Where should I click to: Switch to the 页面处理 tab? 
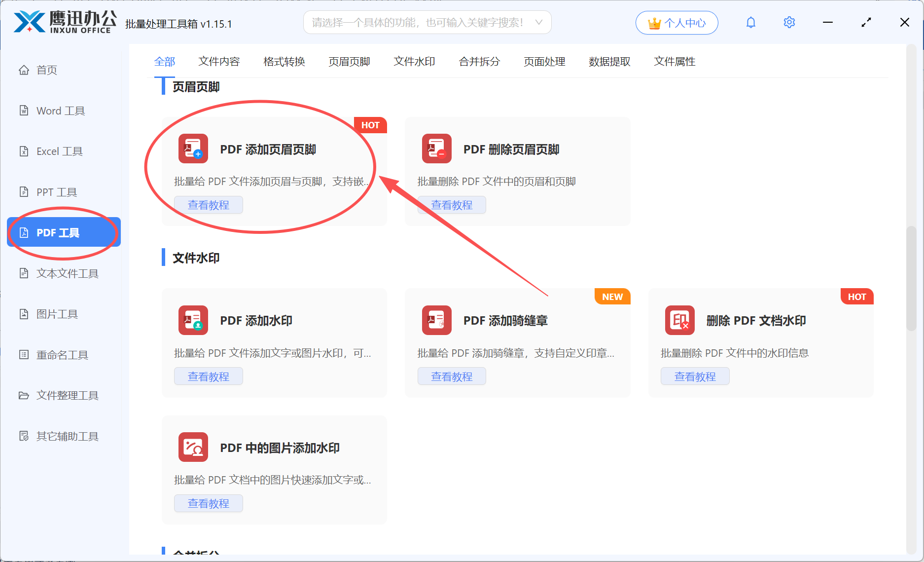click(x=544, y=62)
